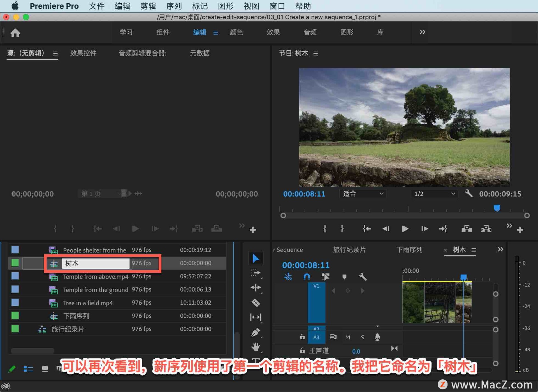Click Mark In in Program monitor
This screenshot has width=538, height=392.
[x=324, y=229]
